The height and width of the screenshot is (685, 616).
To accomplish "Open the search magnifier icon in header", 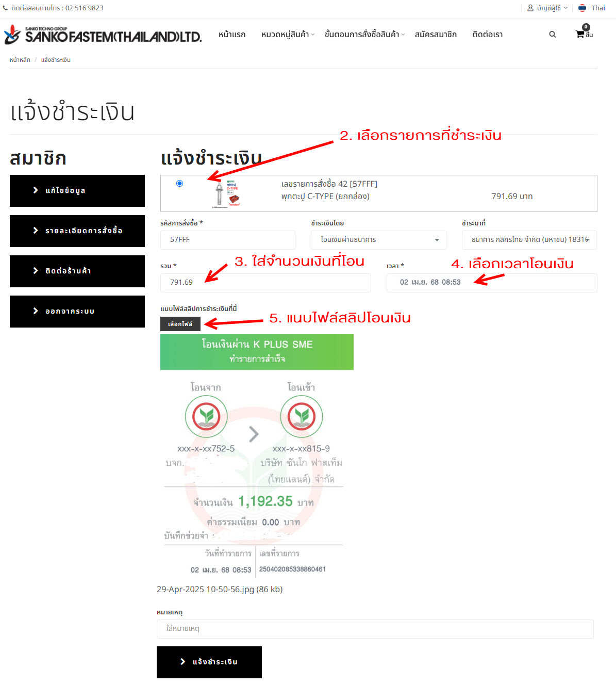I will tap(553, 35).
